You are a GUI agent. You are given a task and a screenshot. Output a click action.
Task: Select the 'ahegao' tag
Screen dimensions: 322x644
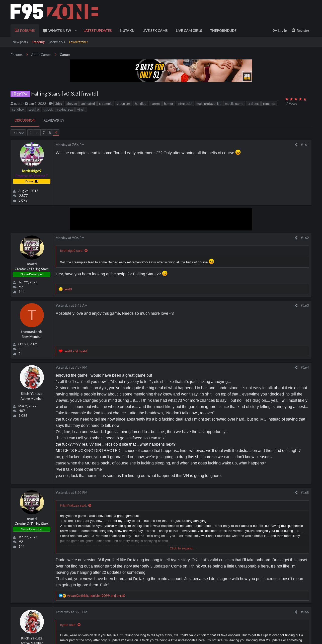[x=72, y=104]
